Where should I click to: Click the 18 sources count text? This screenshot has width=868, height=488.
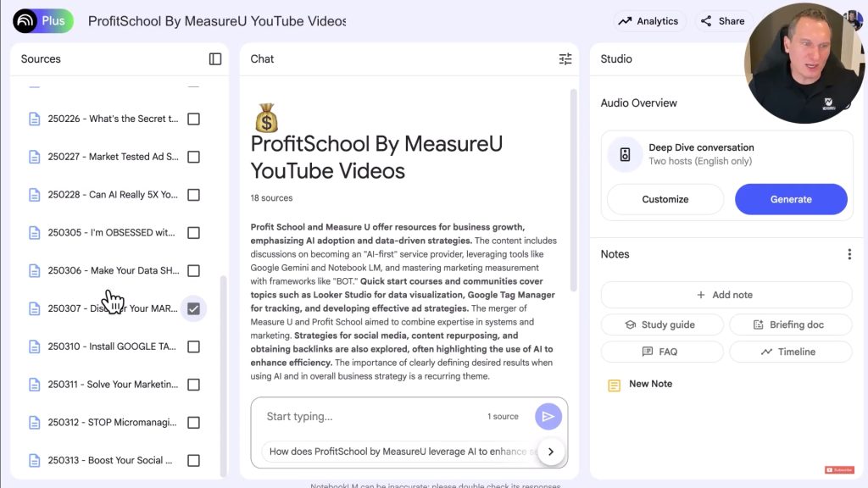[x=271, y=198]
